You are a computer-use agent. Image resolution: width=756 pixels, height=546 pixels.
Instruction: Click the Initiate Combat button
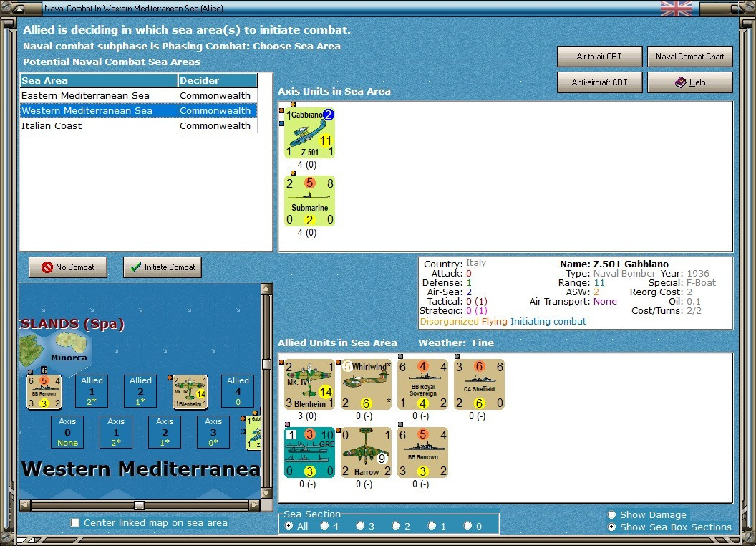(163, 267)
